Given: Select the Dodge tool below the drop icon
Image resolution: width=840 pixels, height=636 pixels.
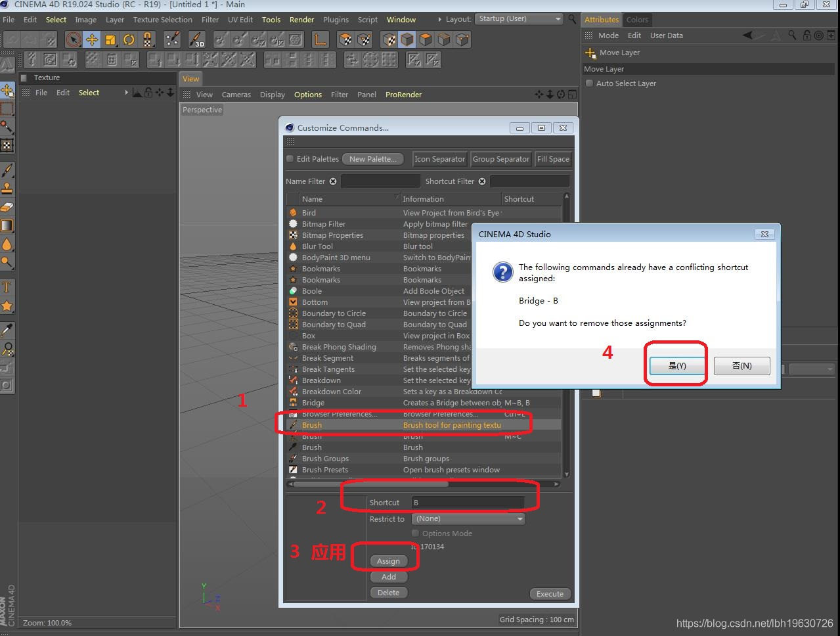Looking at the screenshot, I should 7,262.
